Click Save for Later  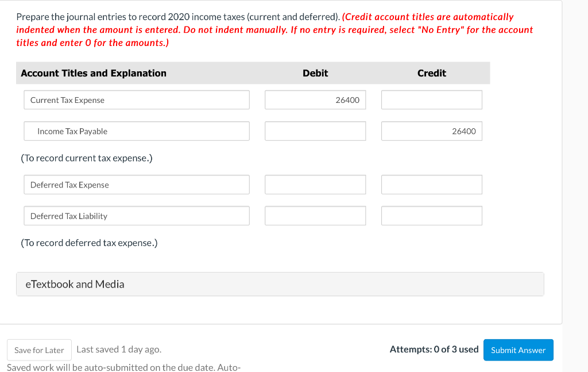39,350
